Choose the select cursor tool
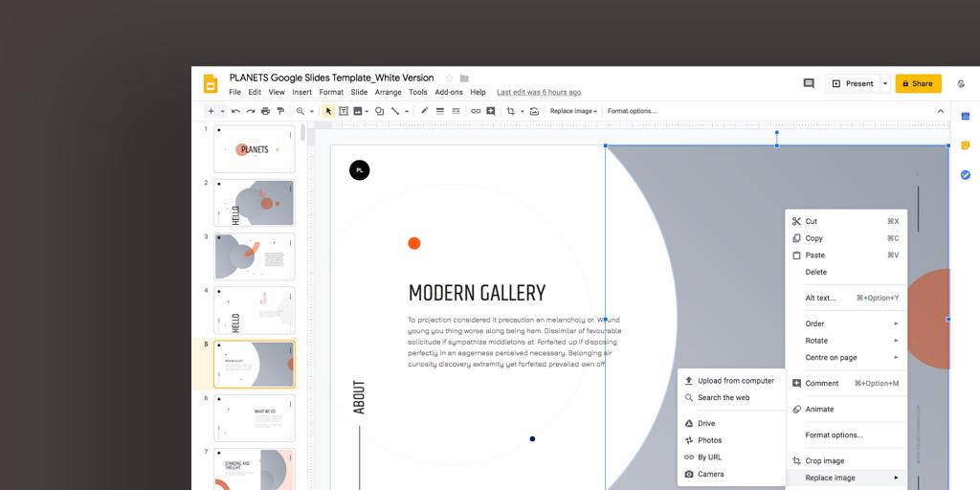Image resolution: width=980 pixels, height=490 pixels. point(329,111)
